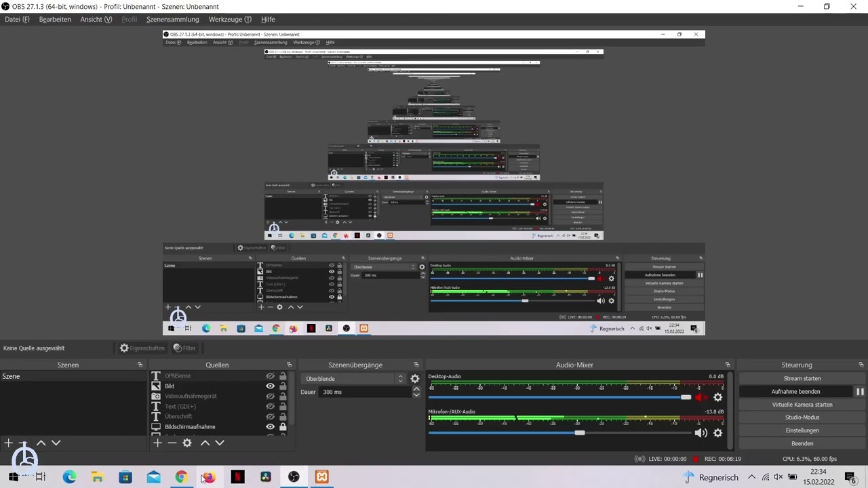Open Regnerisch weather widget in taskbar
The image size is (868, 488).
(x=711, y=477)
